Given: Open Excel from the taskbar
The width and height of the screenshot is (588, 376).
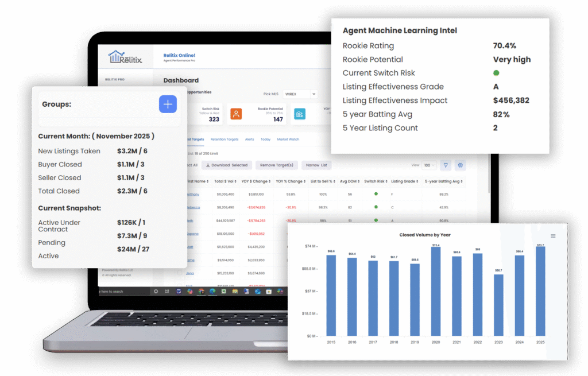Looking at the screenshot, I should [x=224, y=292].
